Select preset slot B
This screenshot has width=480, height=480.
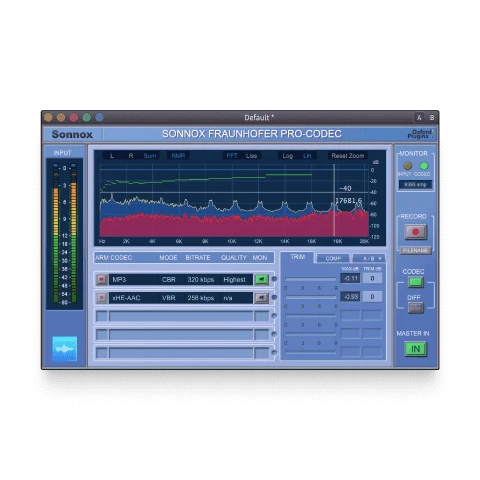coord(432,118)
